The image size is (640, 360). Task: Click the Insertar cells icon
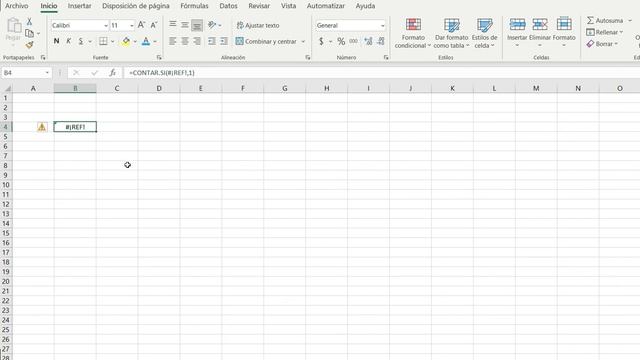[x=517, y=24]
